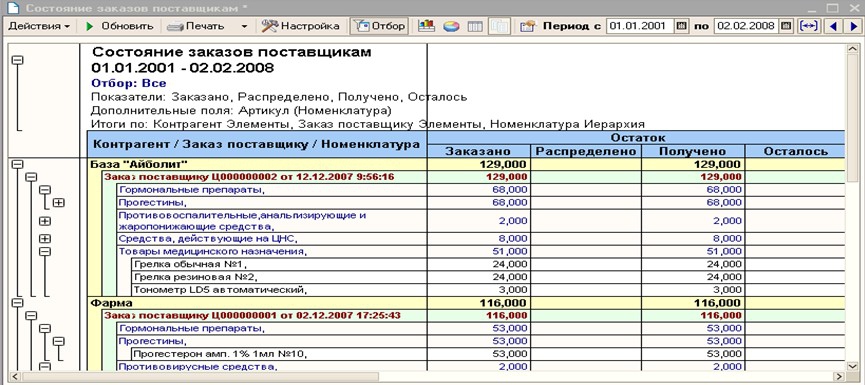The height and width of the screenshot is (385, 865).
Task: Open the dropdown arrow next to Печать
Action: pos(244,26)
